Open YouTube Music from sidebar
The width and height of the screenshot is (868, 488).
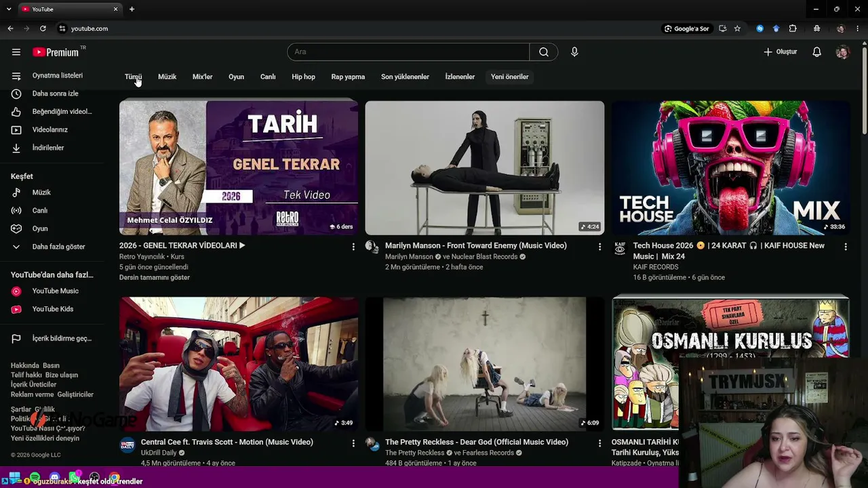pos(52,291)
